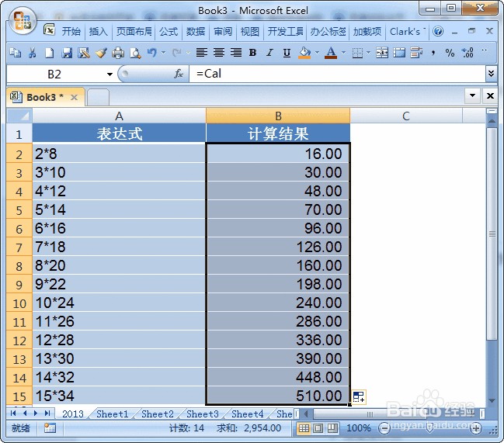504x443 pixels.
Task: Open fill color dropdown arrow
Action: point(317,52)
